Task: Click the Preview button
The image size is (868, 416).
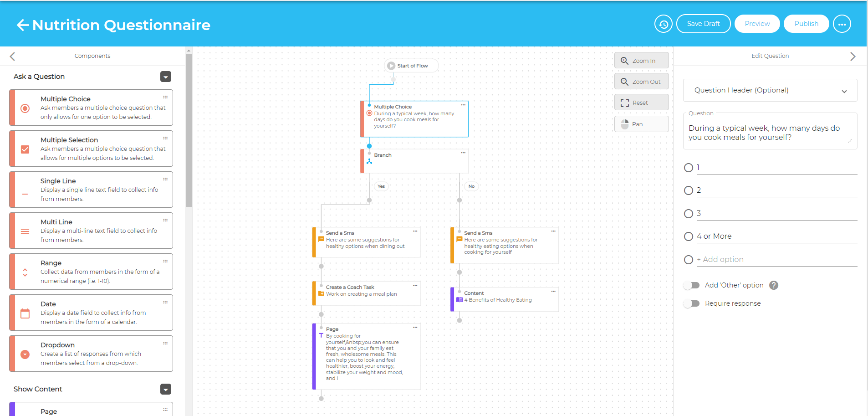Action: pos(757,24)
